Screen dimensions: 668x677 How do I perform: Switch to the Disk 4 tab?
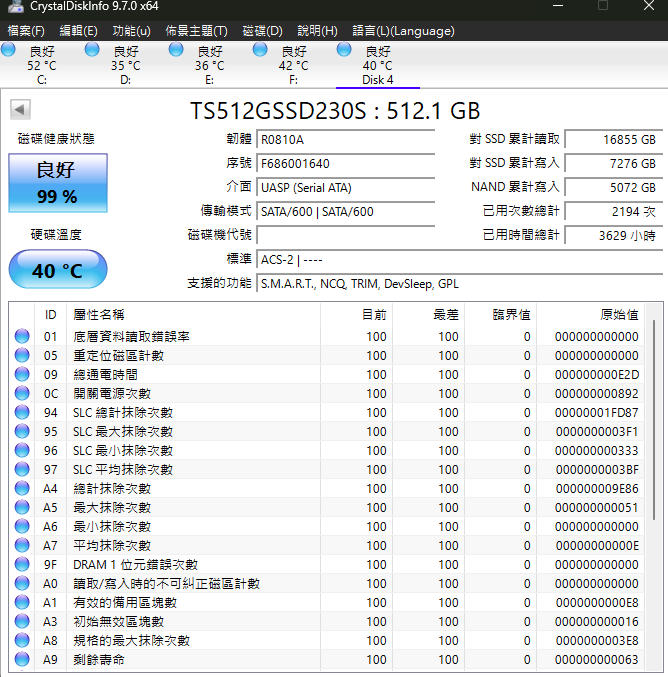click(x=377, y=65)
